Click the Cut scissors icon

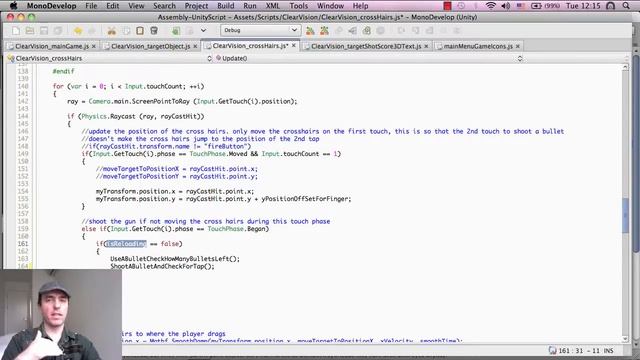tap(111, 31)
